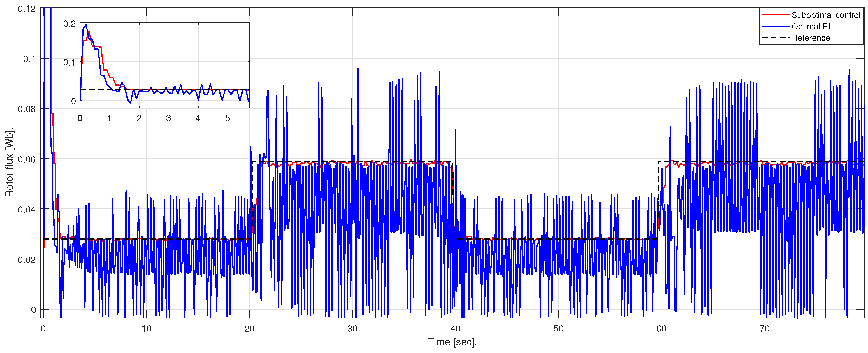Click the 'Suboptimal control' legend label
Screen dimensions: 868x353
[x=825, y=15]
